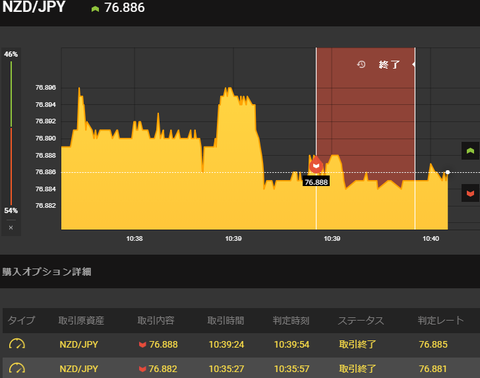Click 取引終了 status in the 10:39:24 row
480x378 pixels.
[357, 344]
